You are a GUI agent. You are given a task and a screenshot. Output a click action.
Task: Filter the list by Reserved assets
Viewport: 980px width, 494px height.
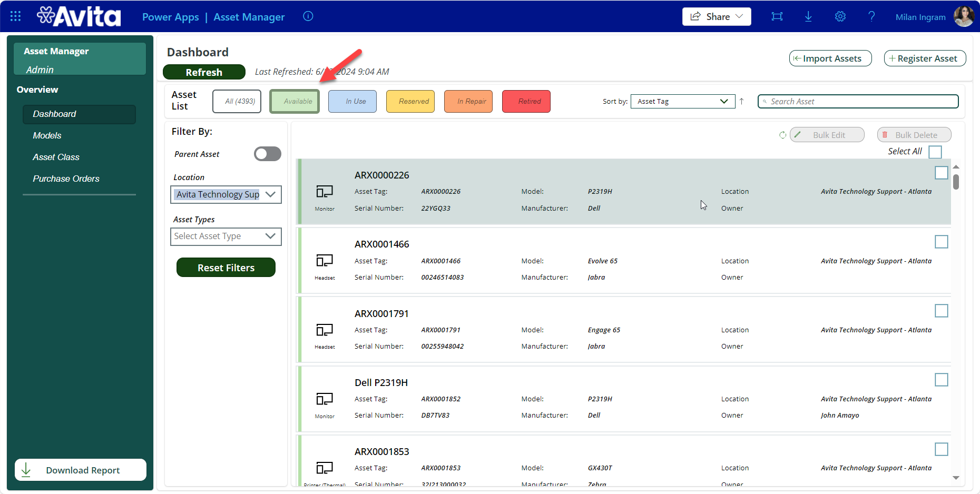click(x=410, y=101)
